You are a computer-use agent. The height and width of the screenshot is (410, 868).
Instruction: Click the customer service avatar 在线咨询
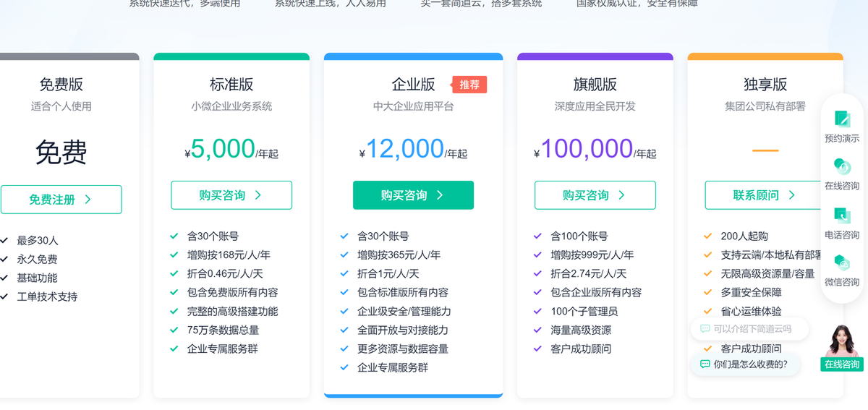[842, 346]
